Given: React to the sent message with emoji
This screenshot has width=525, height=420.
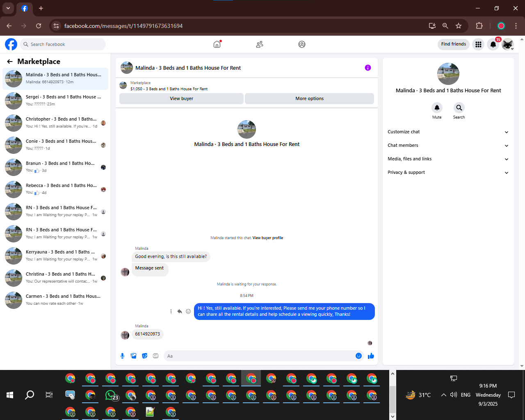Looking at the screenshot, I should coord(188,311).
